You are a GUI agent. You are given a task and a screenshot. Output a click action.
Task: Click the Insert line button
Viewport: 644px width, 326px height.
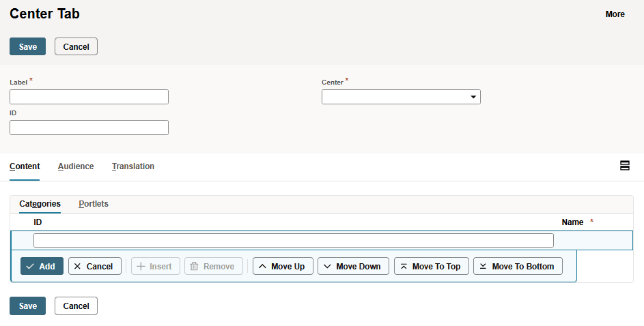click(156, 266)
